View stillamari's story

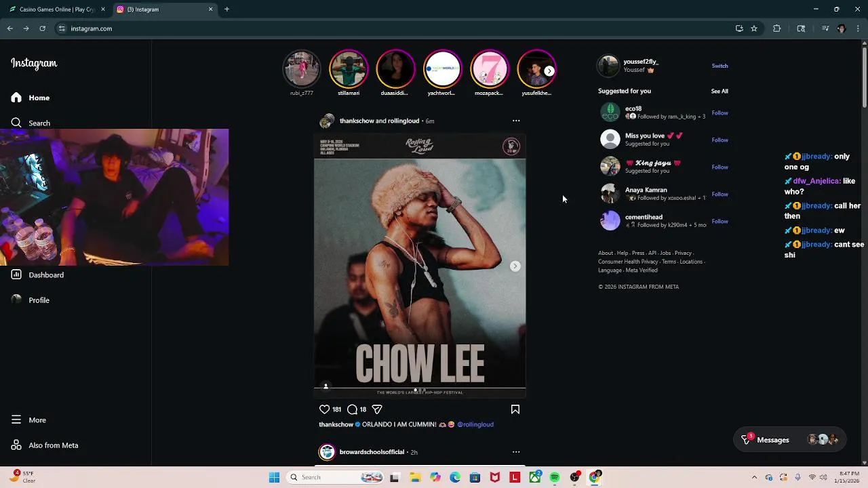coord(349,68)
